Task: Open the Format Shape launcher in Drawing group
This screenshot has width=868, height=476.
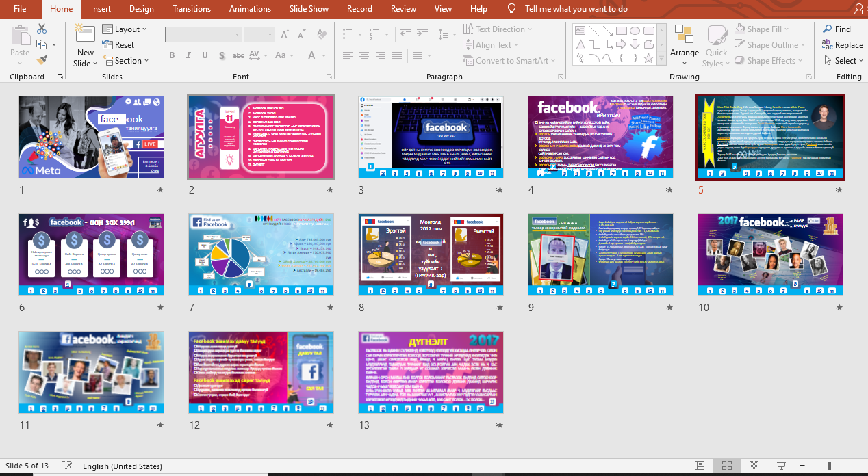Action: click(808, 77)
